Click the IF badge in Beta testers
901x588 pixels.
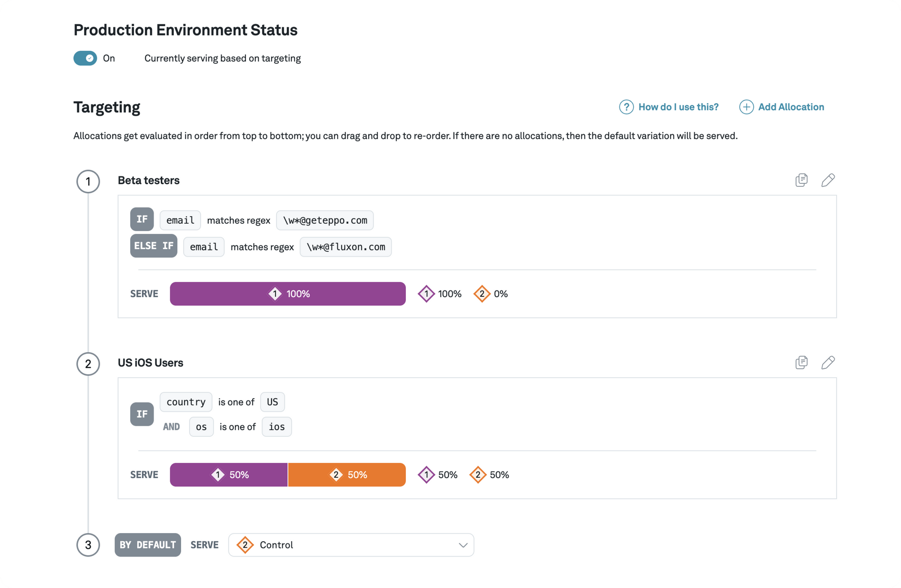coord(142,219)
